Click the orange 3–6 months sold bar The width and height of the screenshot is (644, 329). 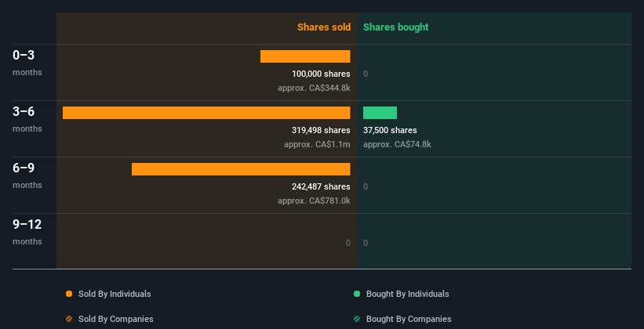[206, 113]
